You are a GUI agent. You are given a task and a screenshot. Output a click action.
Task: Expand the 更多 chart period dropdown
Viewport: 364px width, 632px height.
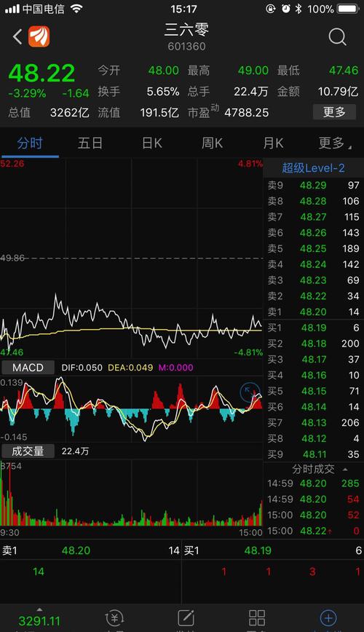(x=335, y=143)
